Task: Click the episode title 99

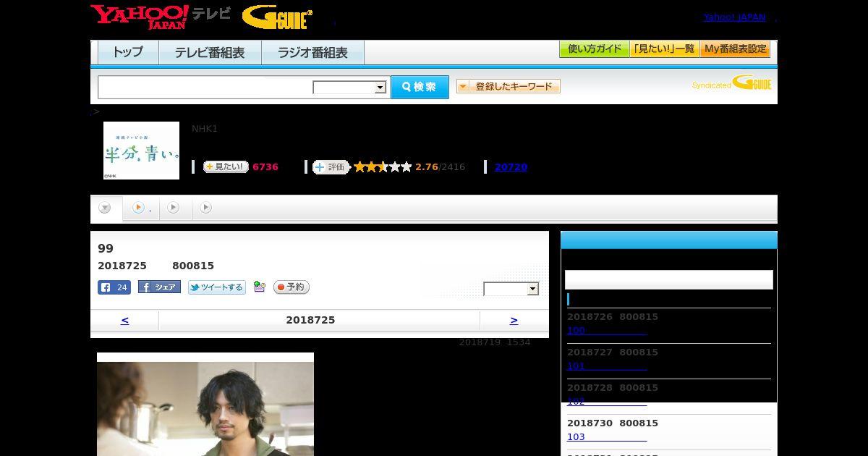Action: (x=106, y=248)
